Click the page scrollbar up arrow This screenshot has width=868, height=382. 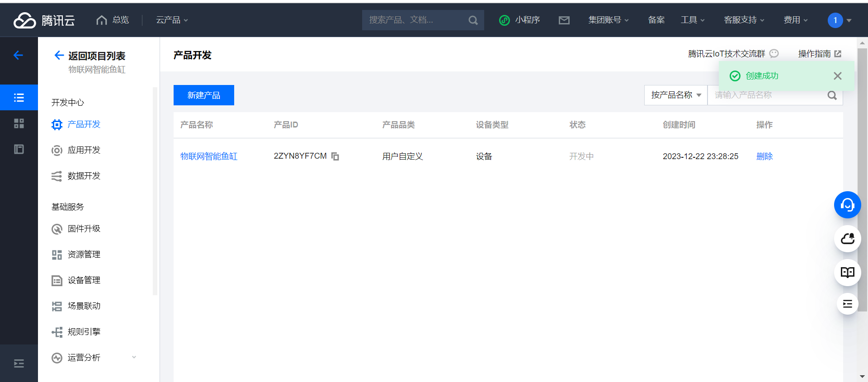pos(862,43)
